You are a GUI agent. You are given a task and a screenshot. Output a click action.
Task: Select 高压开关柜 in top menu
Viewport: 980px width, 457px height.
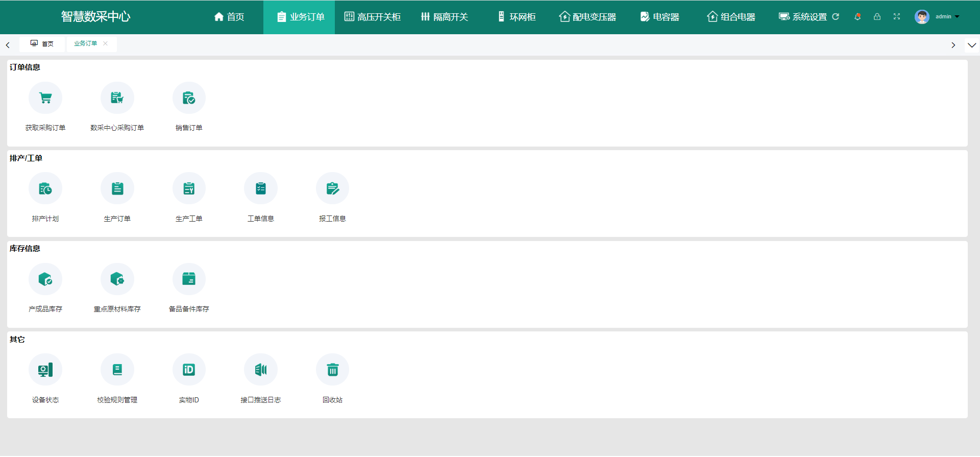(373, 17)
